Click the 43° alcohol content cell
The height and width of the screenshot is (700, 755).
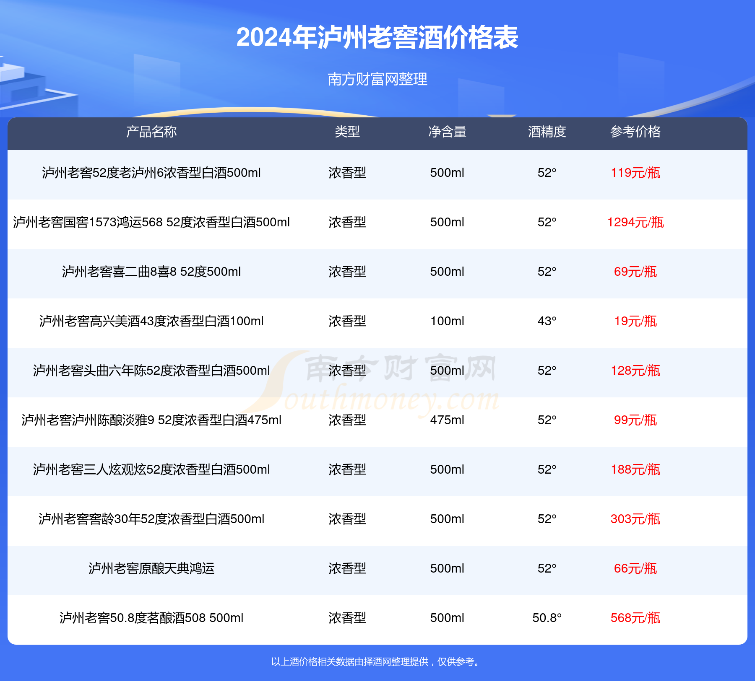pos(547,321)
